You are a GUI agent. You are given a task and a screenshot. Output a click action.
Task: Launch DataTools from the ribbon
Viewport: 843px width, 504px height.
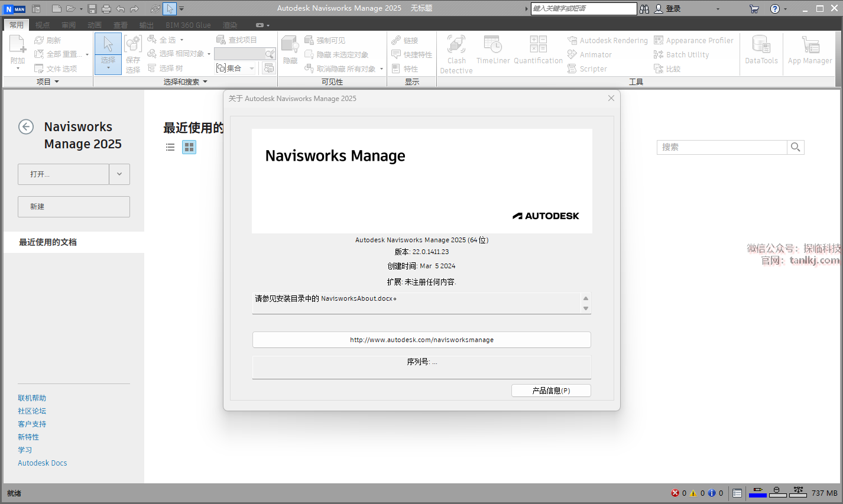coord(761,46)
